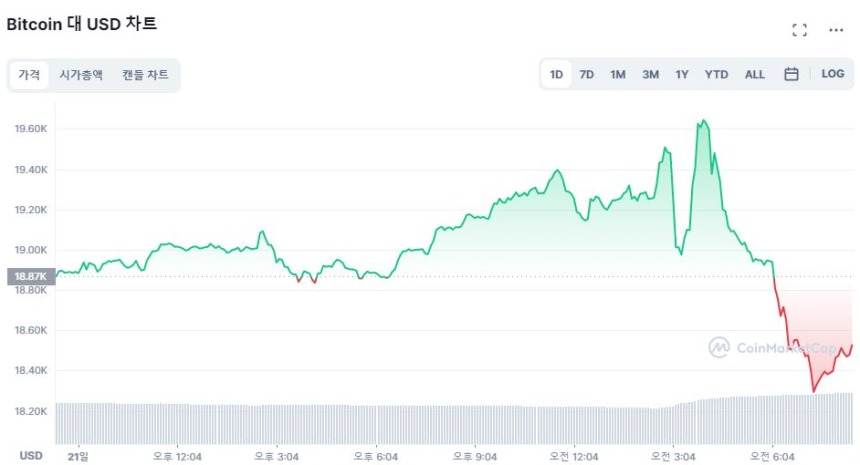Choose the YTD time range
This screenshot has height=465, width=860.
click(x=716, y=74)
